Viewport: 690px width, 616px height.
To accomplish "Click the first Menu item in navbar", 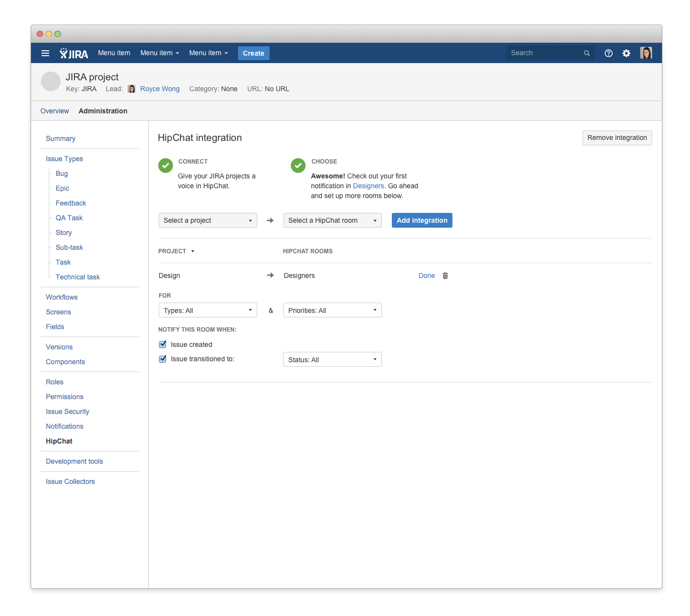I will [114, 53].
